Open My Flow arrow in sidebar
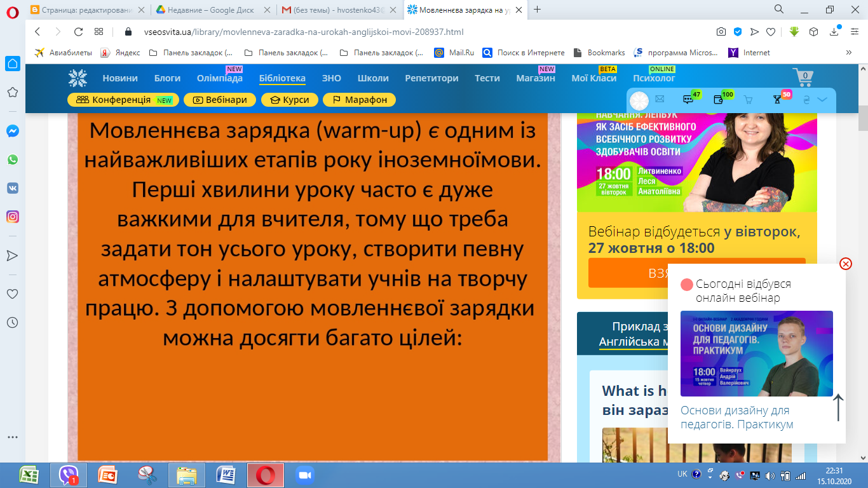This screenshot has width=868, height=488. (x=12, y=255)
